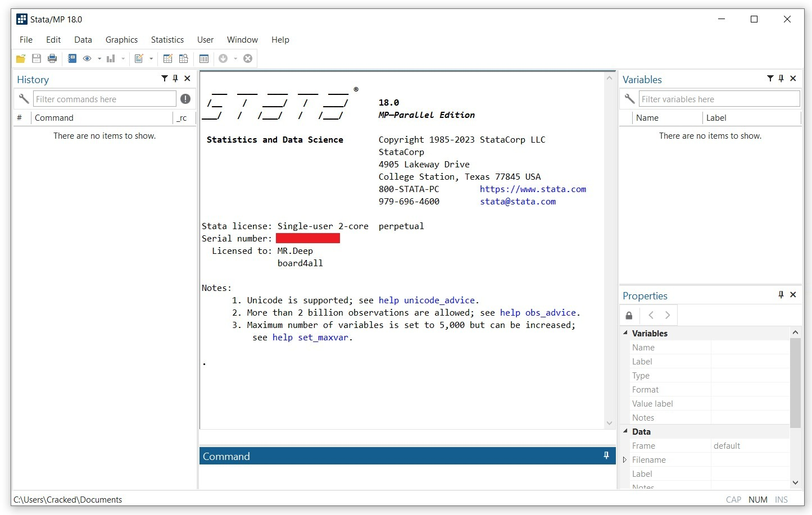812x515 pixels.
Task: Open the Data Editor (Edit) icon
Action: pyautogui.click(x=167, y=58)
